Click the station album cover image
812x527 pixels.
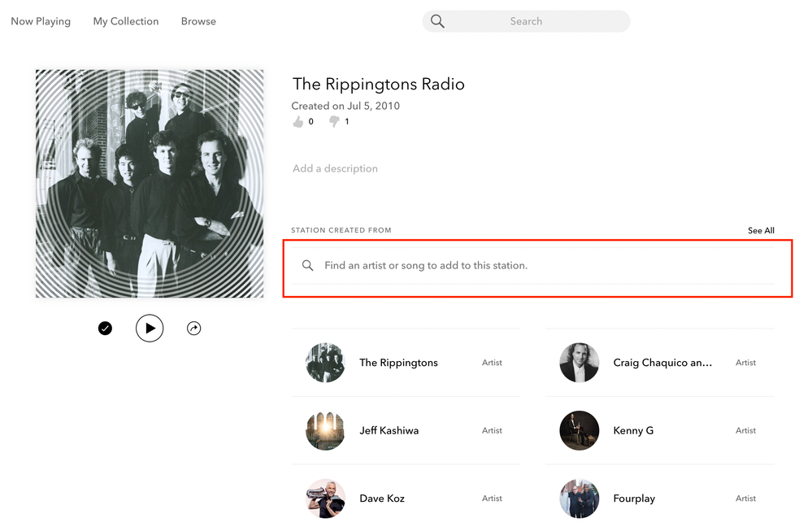pyautogui.click(x=150, y=184)
